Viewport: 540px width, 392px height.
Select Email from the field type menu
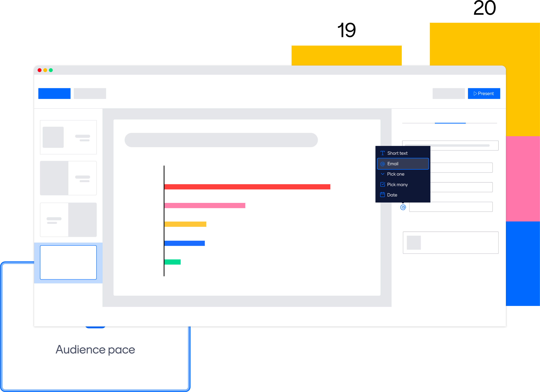(402, 163)
